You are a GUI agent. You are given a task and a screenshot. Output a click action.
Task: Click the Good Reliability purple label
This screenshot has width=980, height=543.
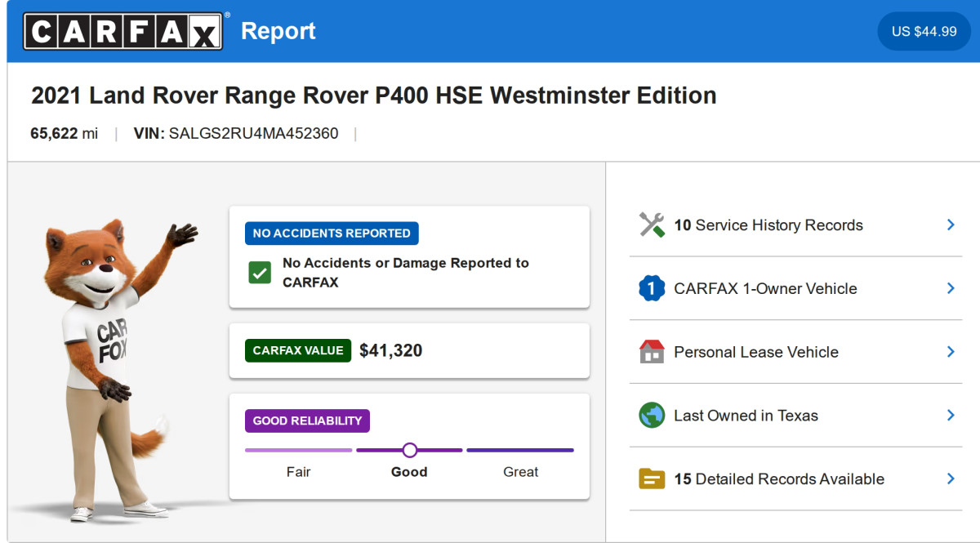307,421
